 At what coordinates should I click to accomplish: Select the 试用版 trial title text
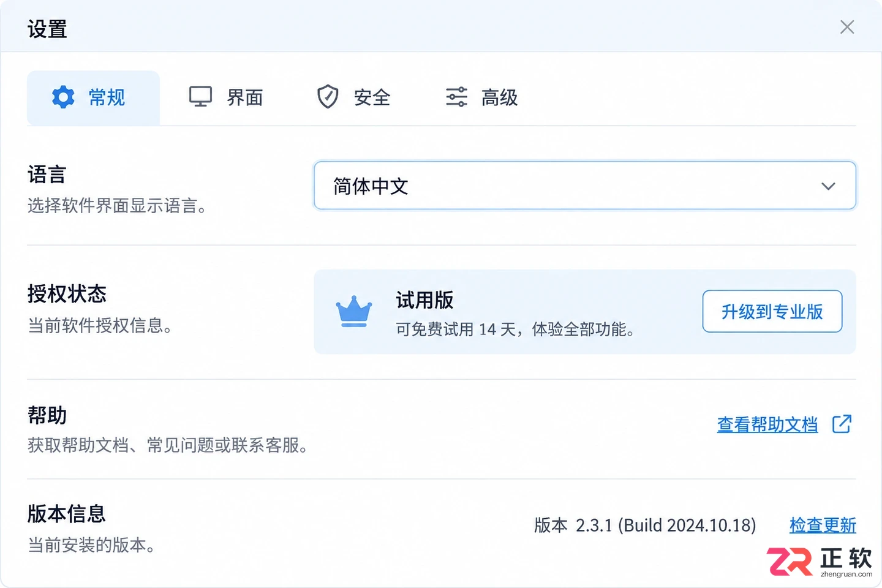coord(424,300)
